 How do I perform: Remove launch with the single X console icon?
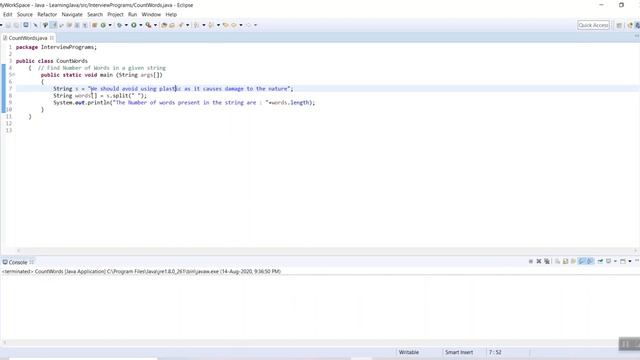click(539, 261)
